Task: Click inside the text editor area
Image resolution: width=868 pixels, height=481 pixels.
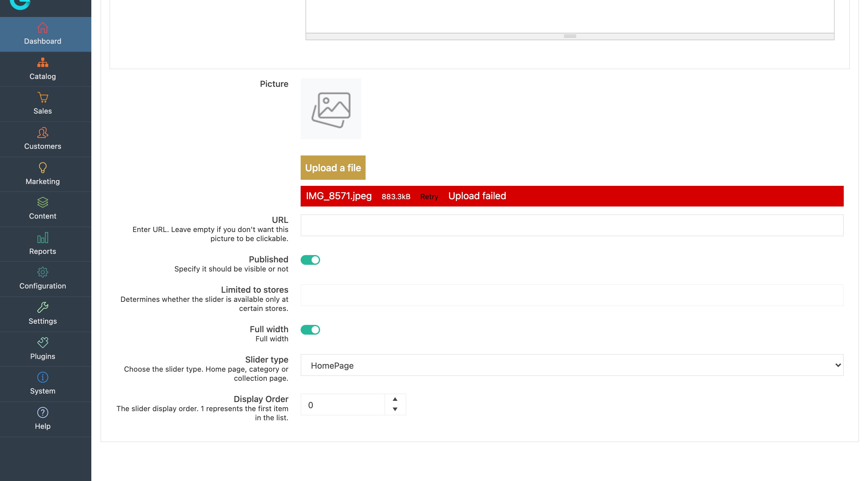Action: coord(570,16)
